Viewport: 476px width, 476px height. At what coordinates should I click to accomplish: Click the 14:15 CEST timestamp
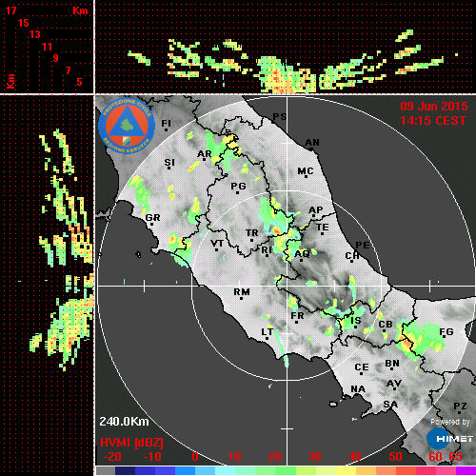click(x=433, y=121)
